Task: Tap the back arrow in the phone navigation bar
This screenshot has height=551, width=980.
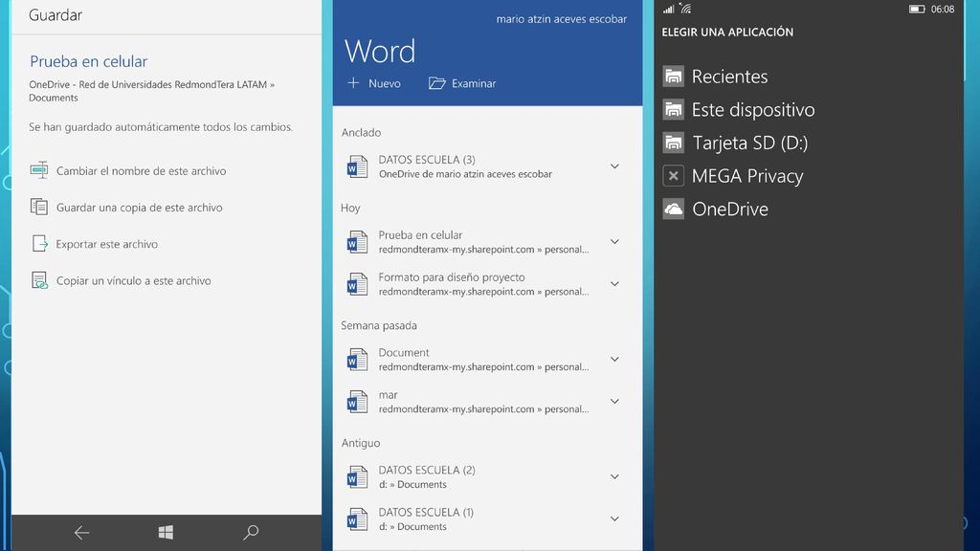Action: pos(82,533)
